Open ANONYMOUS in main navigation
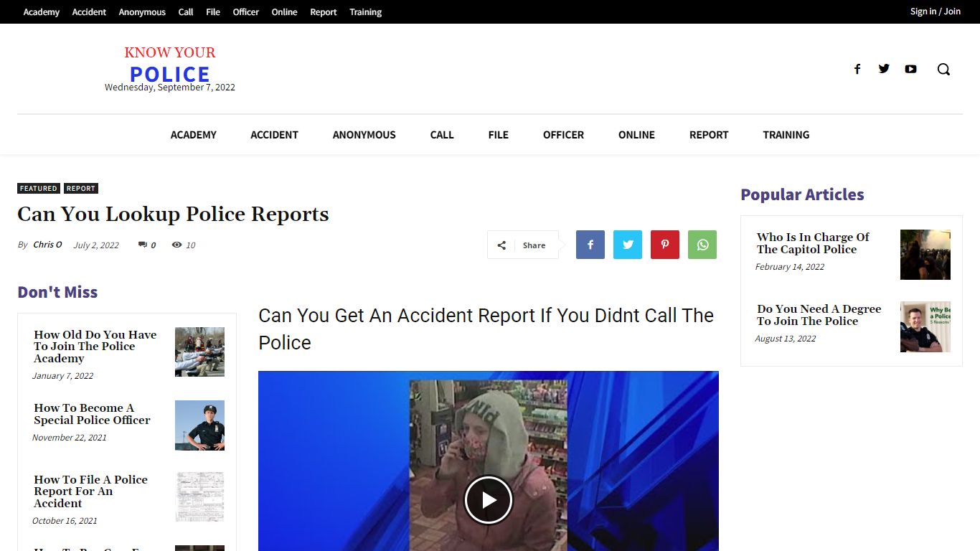Screen dimensions: 980x551 364,135
